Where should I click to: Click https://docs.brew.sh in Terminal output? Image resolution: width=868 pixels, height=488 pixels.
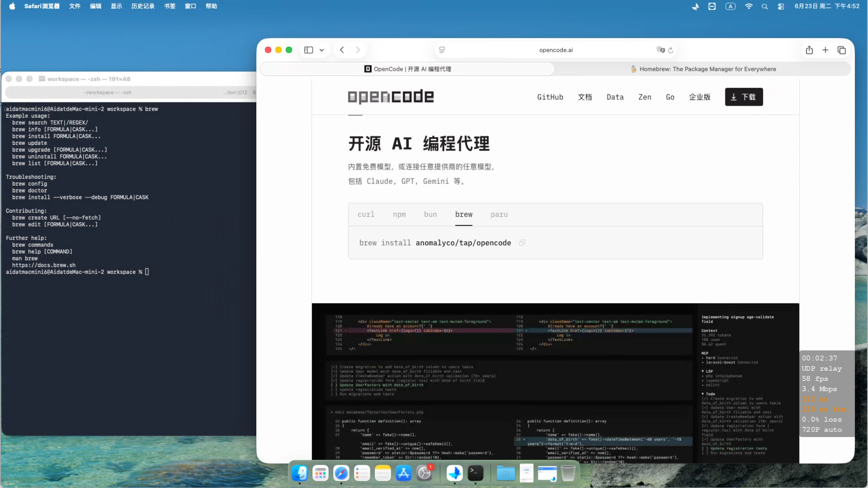(x=44, y=265)
